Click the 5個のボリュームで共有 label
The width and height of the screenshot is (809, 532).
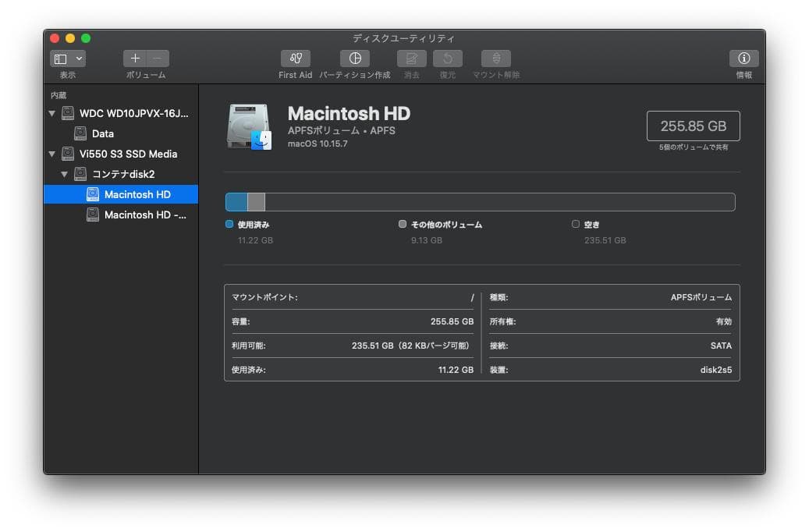[693, 147]
